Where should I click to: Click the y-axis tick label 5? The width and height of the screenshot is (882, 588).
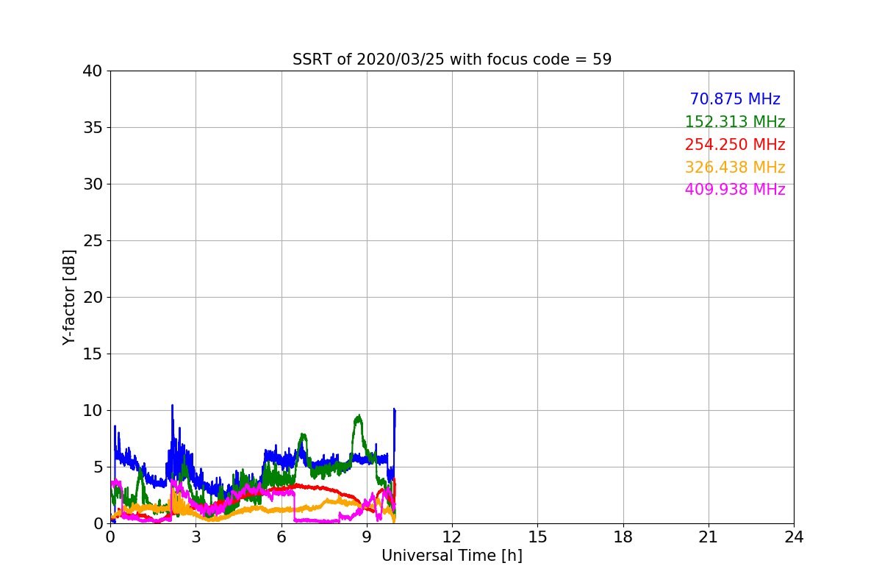click(x=98, y=467)
